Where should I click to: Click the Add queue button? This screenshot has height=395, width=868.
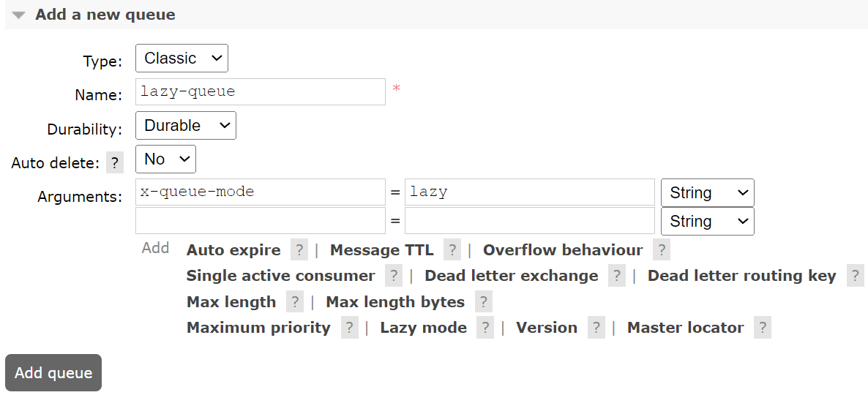(x=53, y=373)
